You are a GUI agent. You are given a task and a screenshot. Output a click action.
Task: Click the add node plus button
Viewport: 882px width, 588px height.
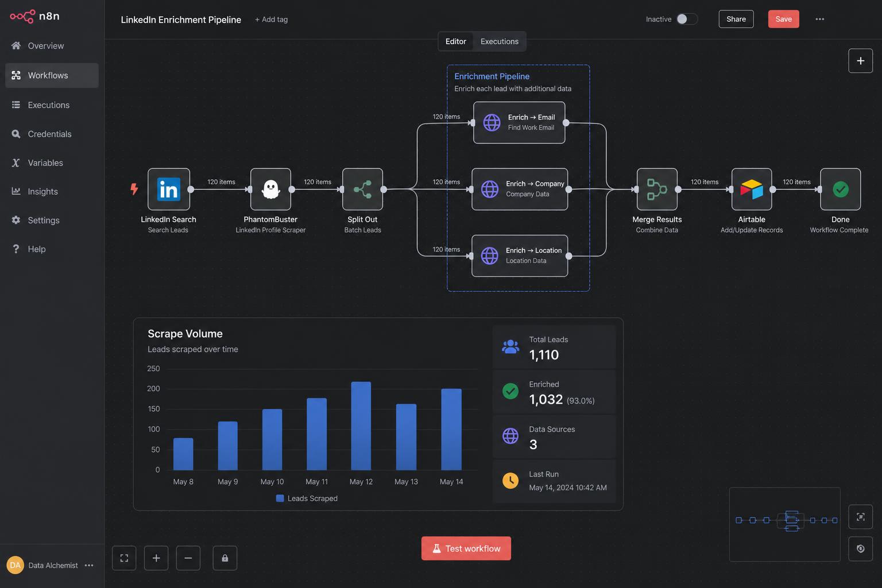click(860, 61)
